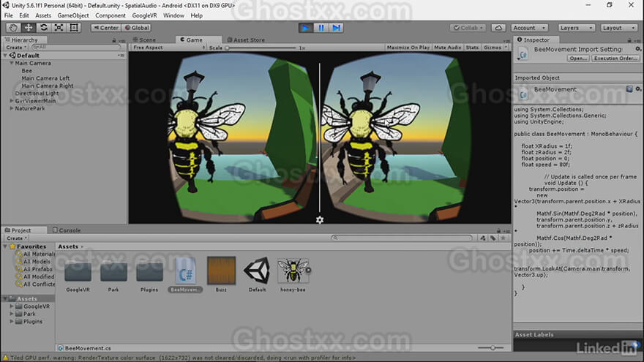Select Directional Light in Hierarchy

pyautogui.click(x=37, y=93)
